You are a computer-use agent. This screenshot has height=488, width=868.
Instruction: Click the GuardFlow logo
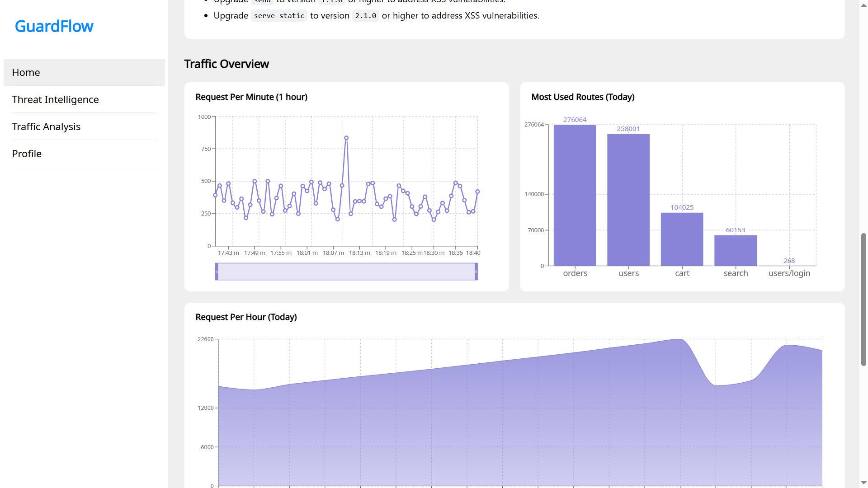pyautogui.click(x=54, y=26)
